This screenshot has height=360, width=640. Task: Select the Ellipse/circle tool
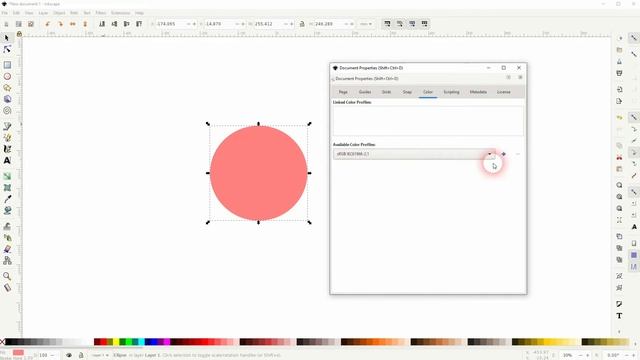[7, 76]
